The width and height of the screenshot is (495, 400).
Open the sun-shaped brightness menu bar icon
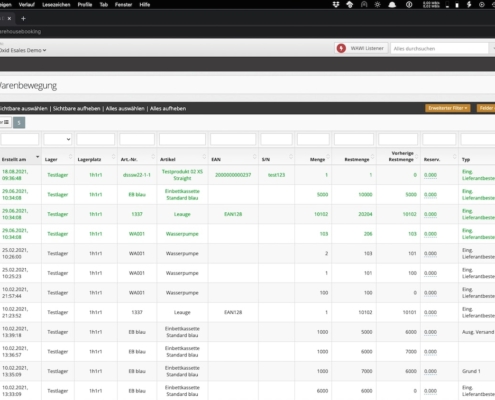[x=378, y=5]
